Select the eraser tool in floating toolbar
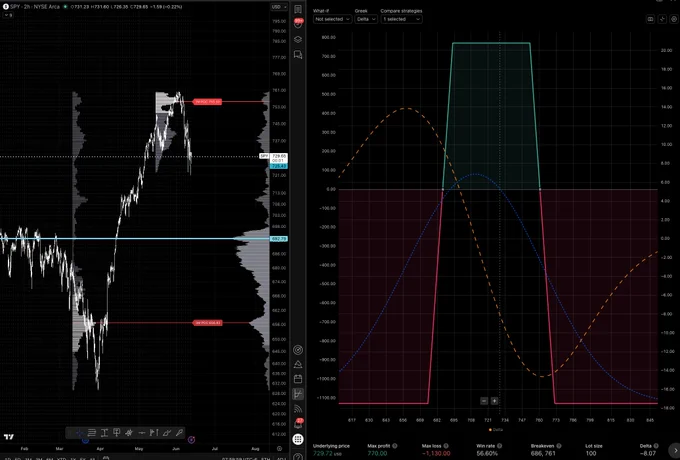Image resolution: width=680 pixels, height=460 pixels. (167, 433)
